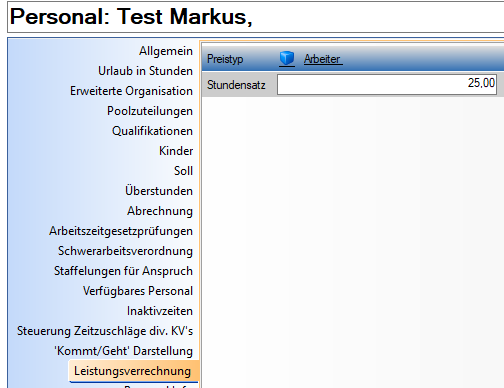Switch to Urlaub in Stunden
The height and width of the screenshot is (388, 504).
pyautogui.click(x=145, y=71)
